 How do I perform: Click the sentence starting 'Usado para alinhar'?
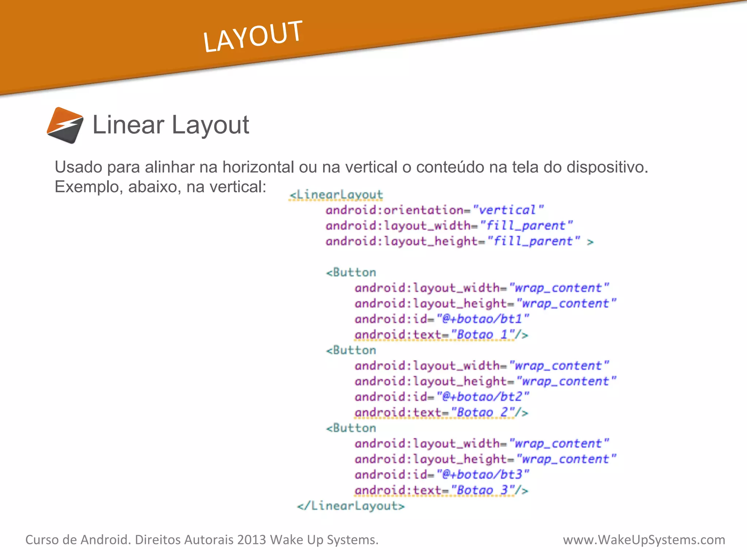[x=351, y=167]
